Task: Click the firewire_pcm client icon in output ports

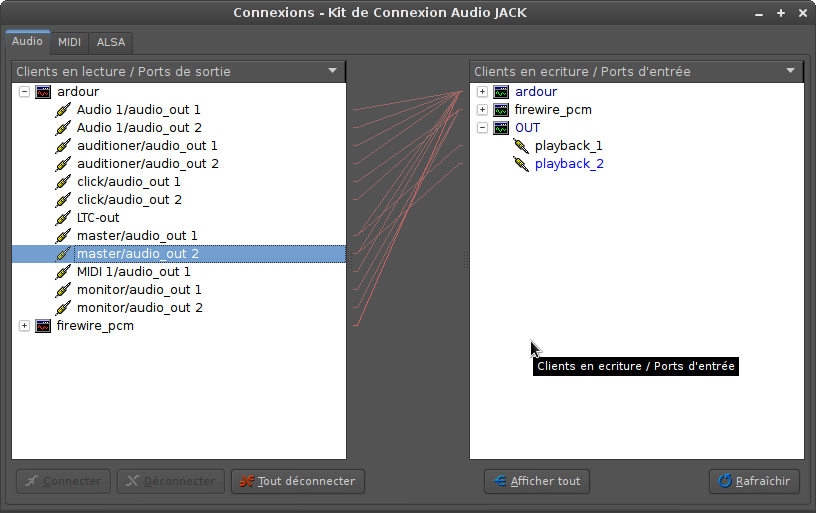Action: [x=43, y=326]
